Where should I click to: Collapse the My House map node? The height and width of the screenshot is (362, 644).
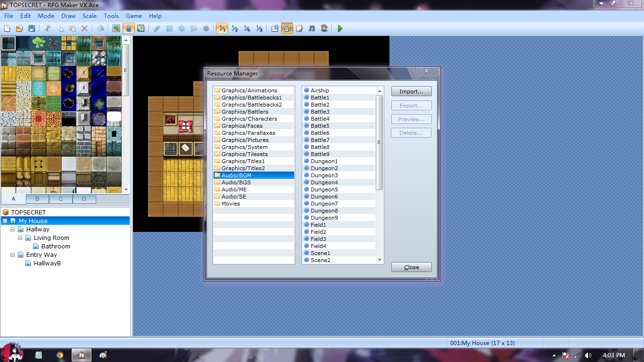pos(5,221)
